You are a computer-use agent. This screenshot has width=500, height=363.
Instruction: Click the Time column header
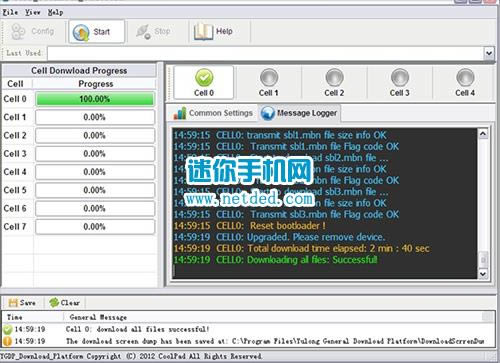click(15, 317)
